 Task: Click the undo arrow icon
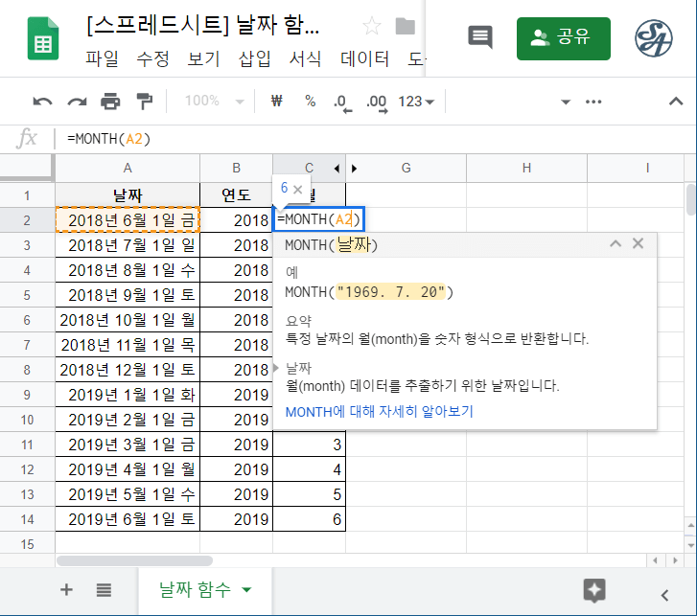42,102
